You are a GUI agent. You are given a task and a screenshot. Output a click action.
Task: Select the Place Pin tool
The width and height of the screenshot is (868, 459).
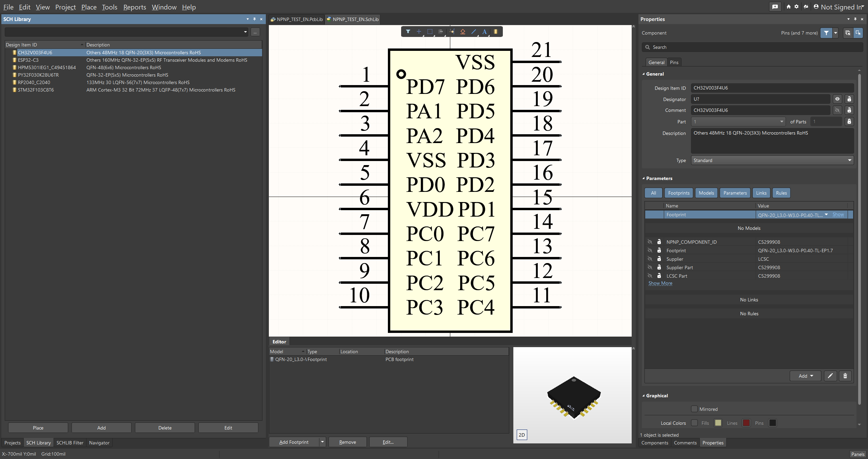[452, 32]
